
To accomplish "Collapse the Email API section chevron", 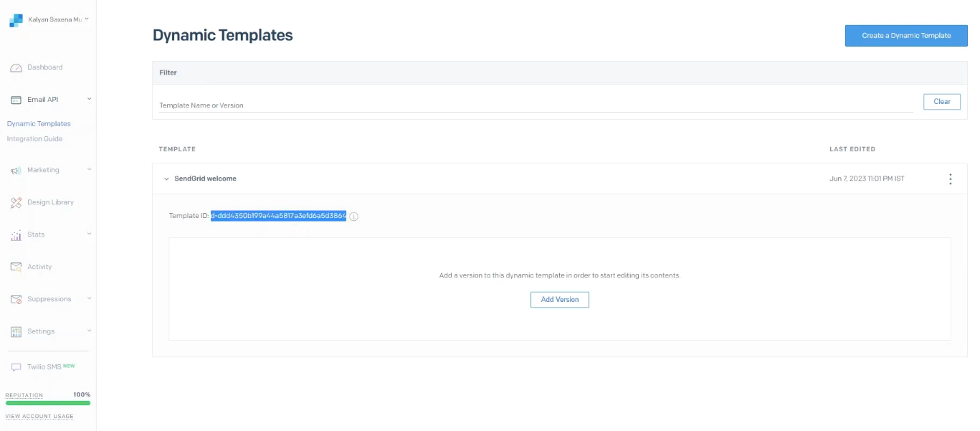I will [89, 99].
